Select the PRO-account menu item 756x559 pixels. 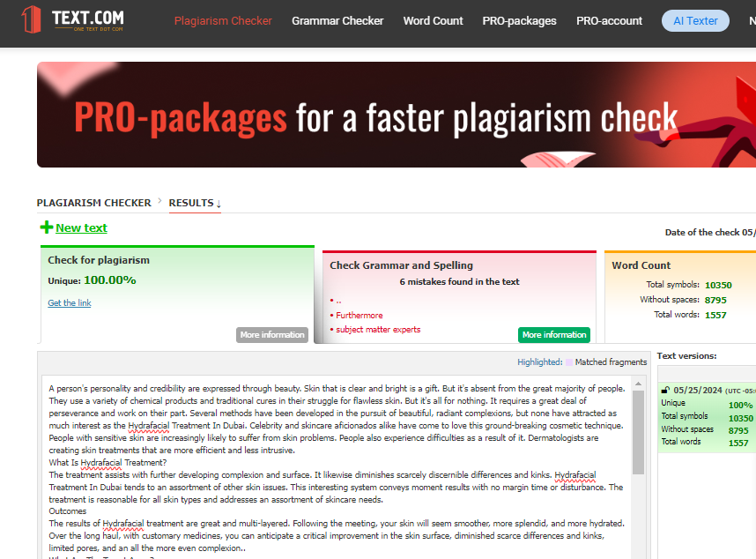[x=609, y=20]
